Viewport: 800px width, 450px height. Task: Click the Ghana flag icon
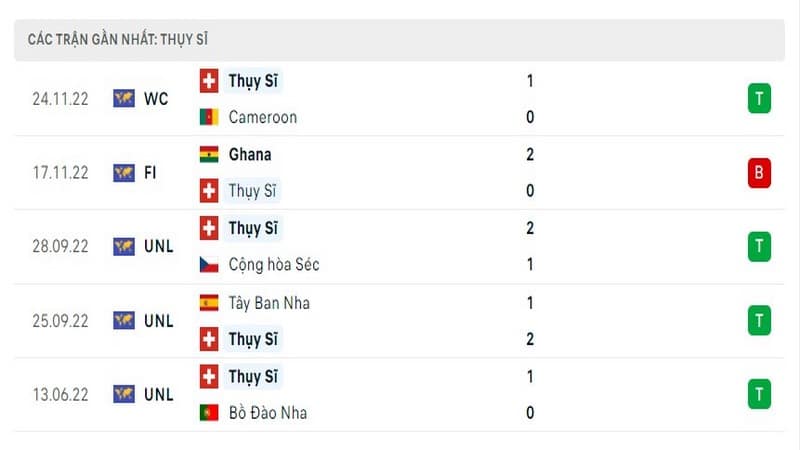click(x=209, y=154)
